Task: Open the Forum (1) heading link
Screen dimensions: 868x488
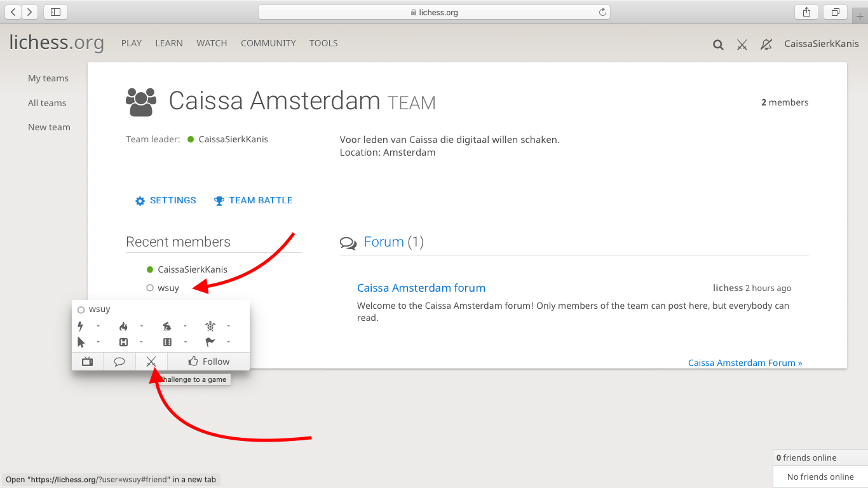Action: pos(384,242)
